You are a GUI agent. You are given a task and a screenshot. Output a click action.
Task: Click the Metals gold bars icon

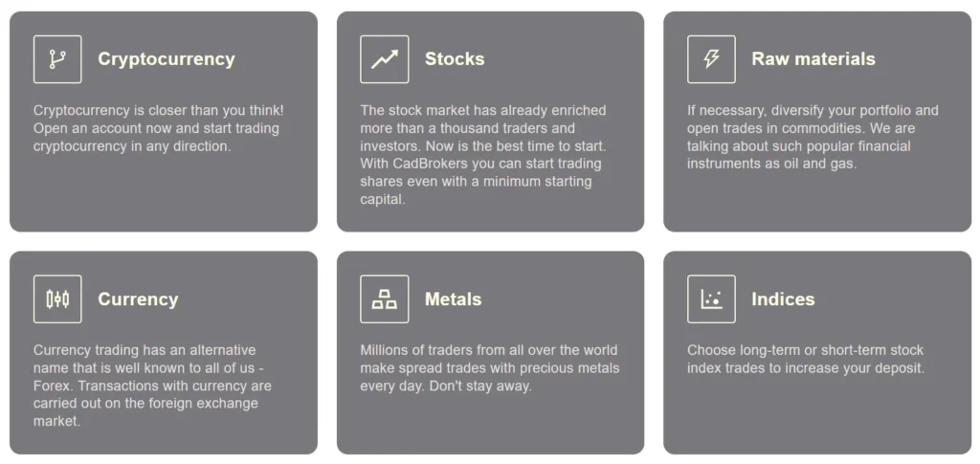(384, 299)
